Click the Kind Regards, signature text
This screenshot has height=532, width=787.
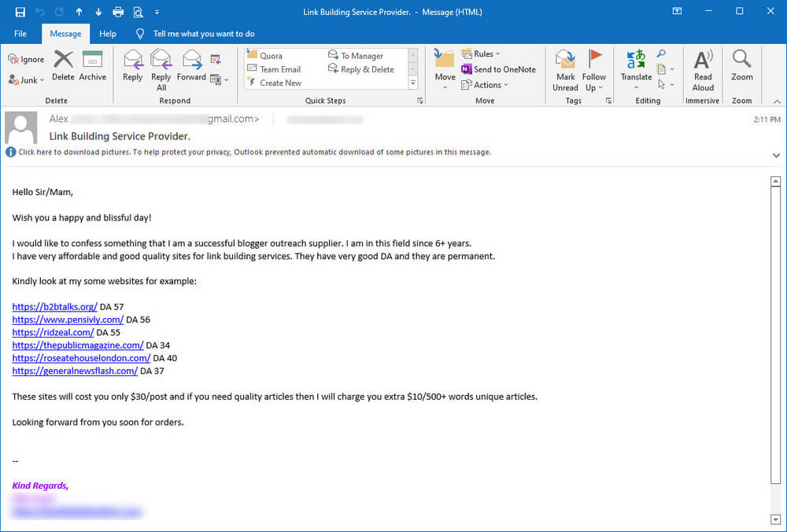click(40, 486)
